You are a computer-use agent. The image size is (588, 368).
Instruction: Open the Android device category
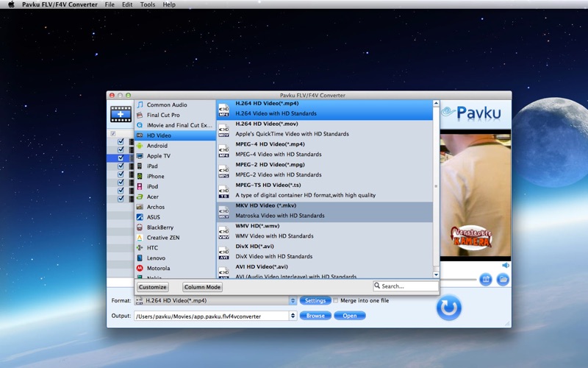click(175, 146)
